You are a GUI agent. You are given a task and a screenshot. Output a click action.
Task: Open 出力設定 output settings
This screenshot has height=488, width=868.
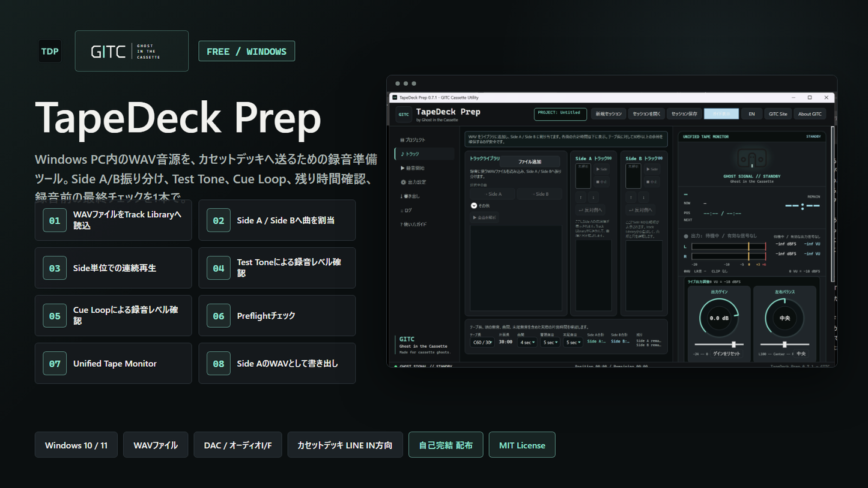[x=424, y=182]
